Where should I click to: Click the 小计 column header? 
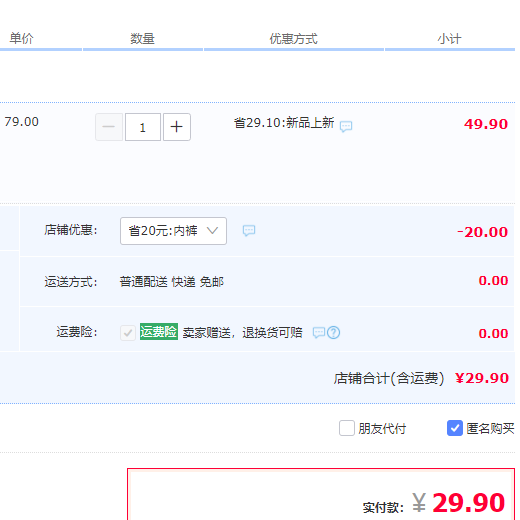[x=449, y=39]
